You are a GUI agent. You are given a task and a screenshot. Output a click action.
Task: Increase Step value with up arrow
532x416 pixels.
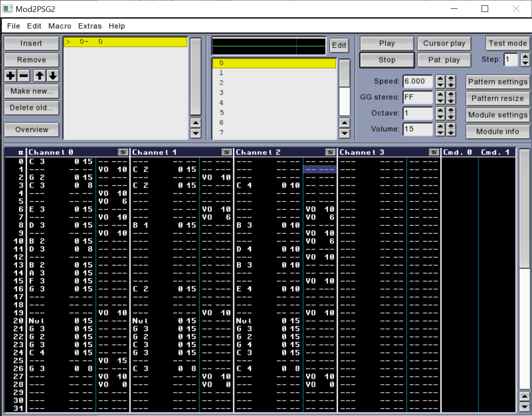[525, 56]
